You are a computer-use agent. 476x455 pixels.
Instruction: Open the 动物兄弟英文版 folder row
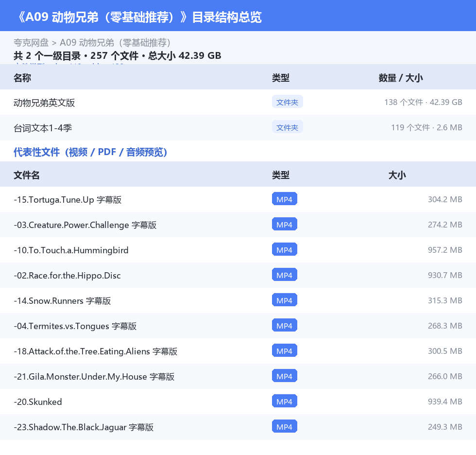238,103
